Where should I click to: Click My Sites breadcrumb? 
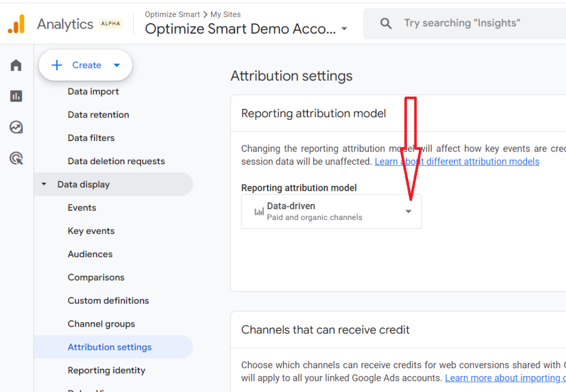click(226, 14)
